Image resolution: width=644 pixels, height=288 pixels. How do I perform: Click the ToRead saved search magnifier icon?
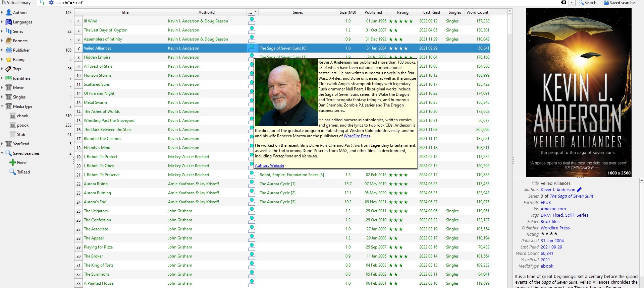click(x=13, y=172)
